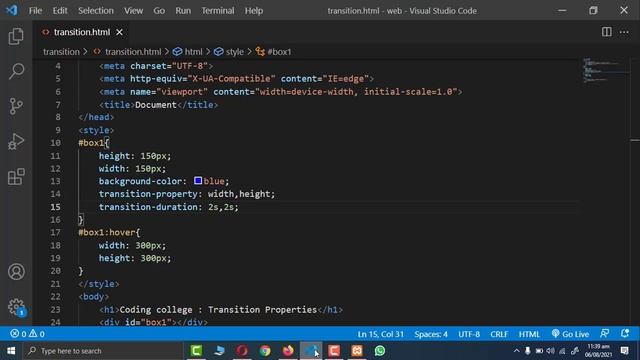Click the errors and warnings status item

coord(27,334)
